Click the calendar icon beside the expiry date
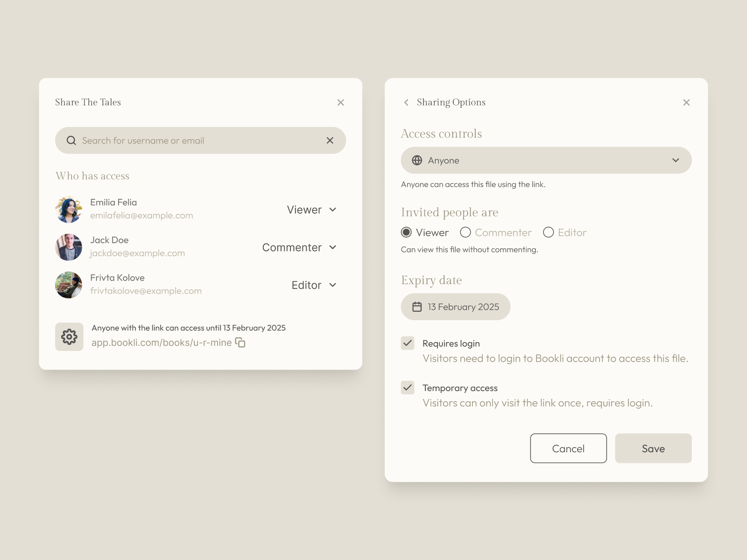 pyautogui.click(x=417, y=307)
